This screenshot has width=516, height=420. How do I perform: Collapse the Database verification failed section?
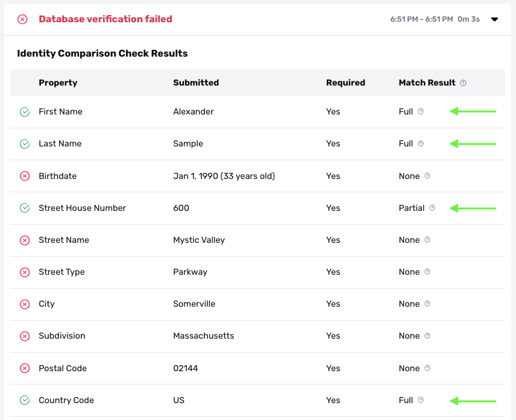coord(494,19)
